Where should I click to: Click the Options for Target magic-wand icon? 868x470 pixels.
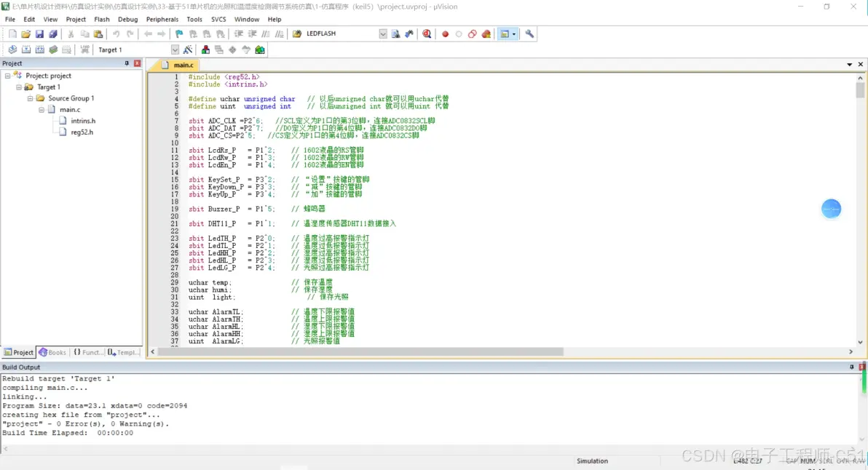[x=188, y=49]
